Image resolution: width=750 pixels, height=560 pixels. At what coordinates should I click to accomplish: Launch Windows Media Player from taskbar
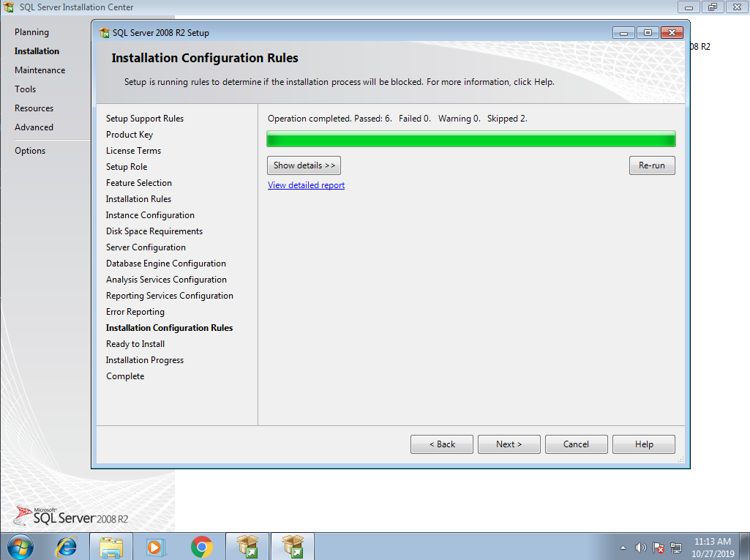coord(154,546)
